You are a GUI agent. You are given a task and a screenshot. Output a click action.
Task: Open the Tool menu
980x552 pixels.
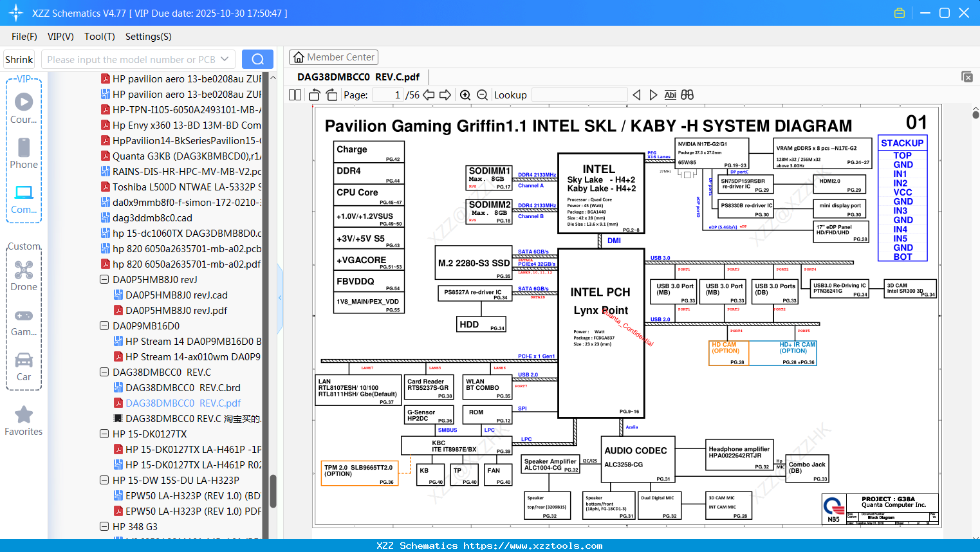100,37
